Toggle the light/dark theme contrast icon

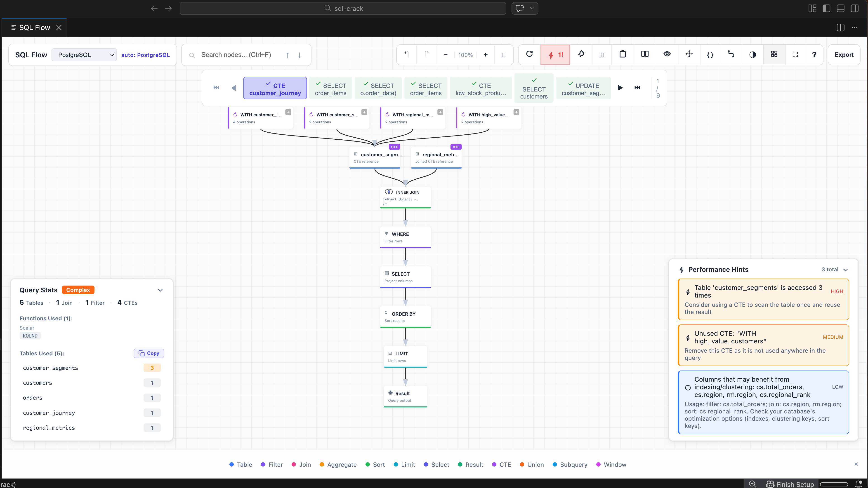(752, 54)
